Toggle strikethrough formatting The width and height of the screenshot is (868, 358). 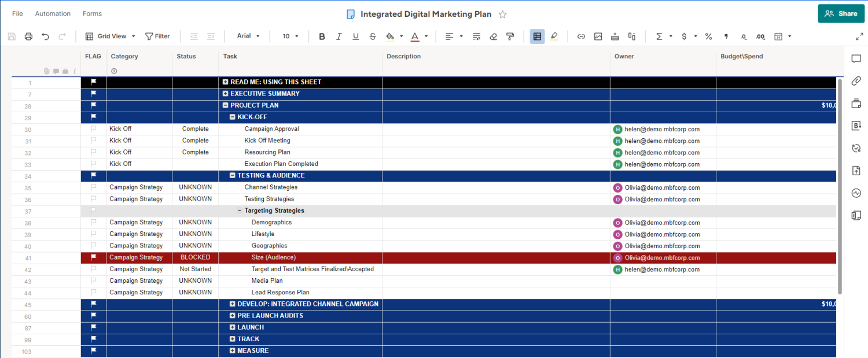coord(372,36)
